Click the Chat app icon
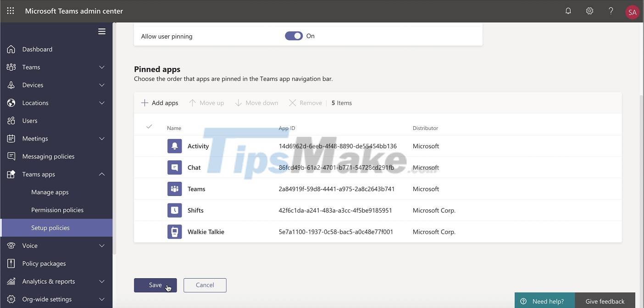This screenshot has height=308, width=644. [x=174, y=167]
